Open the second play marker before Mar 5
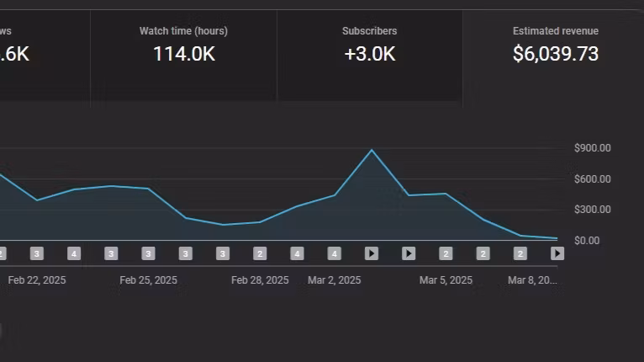The image size is (644, 362). click(x=409, y=253)
